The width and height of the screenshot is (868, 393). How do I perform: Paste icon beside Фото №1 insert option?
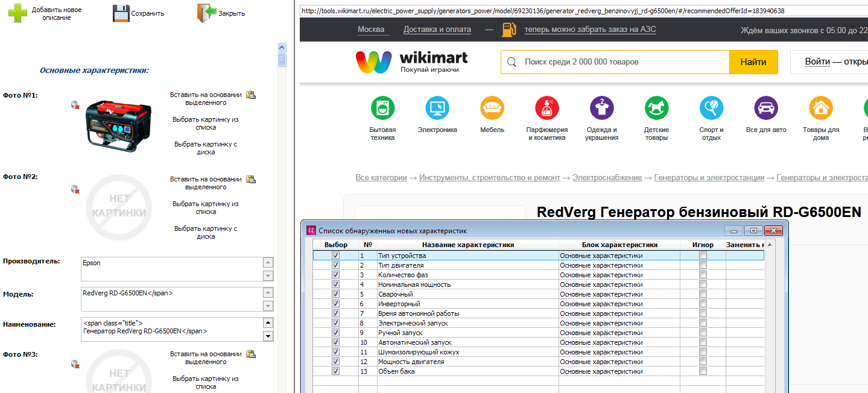coord(251,95)
